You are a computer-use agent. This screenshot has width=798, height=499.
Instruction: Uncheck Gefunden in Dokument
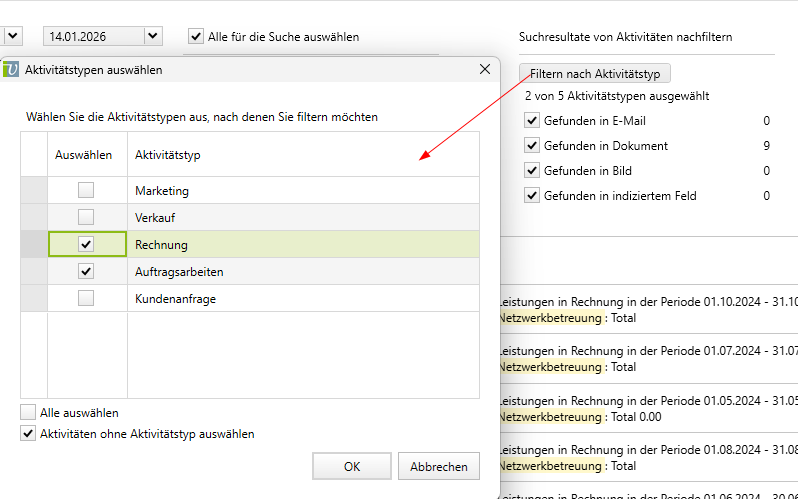[532, 146]
